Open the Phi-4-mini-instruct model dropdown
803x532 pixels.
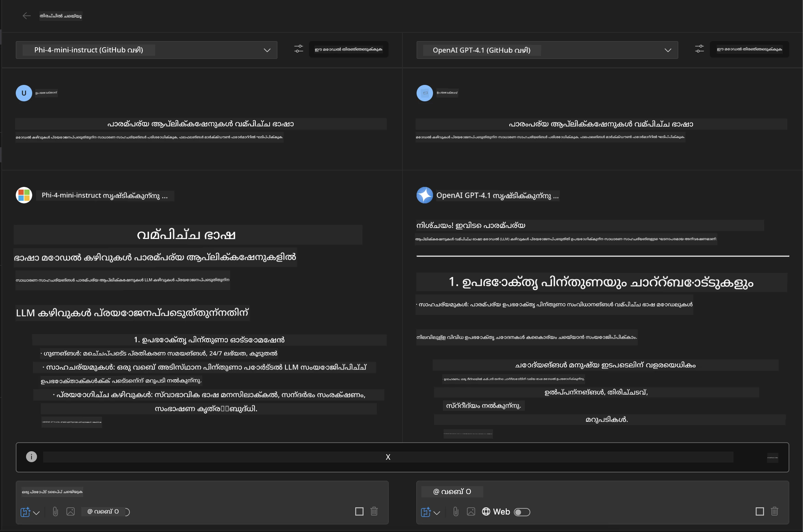(x=146, y=50)
